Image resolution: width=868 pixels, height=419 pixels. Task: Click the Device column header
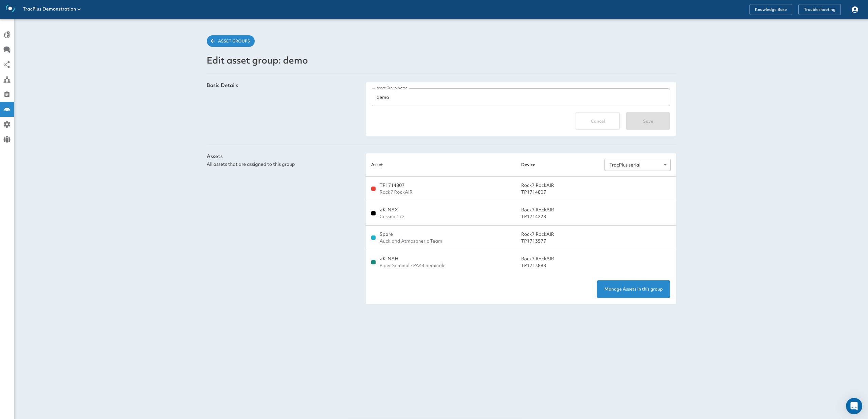click(528, 165)
